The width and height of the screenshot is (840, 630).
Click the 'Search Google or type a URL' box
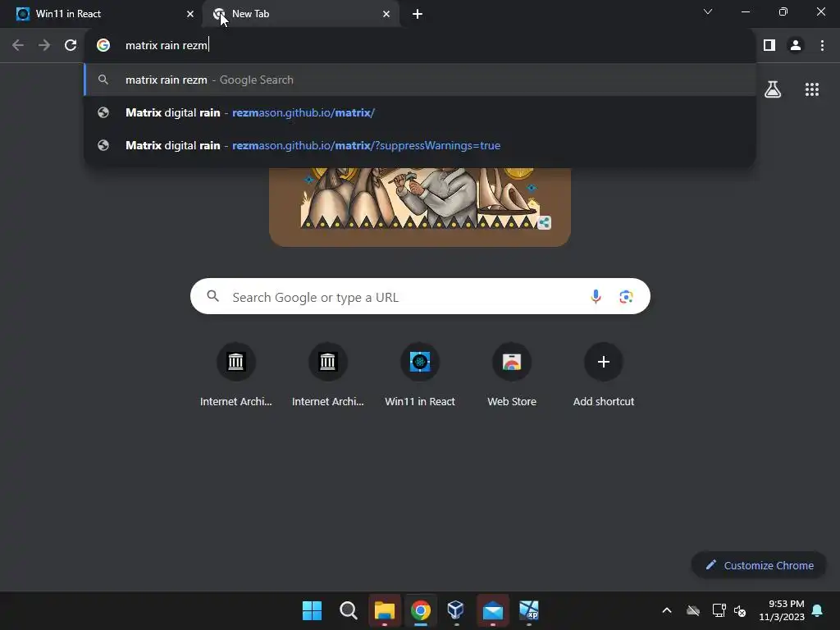(x=420, y=296)
